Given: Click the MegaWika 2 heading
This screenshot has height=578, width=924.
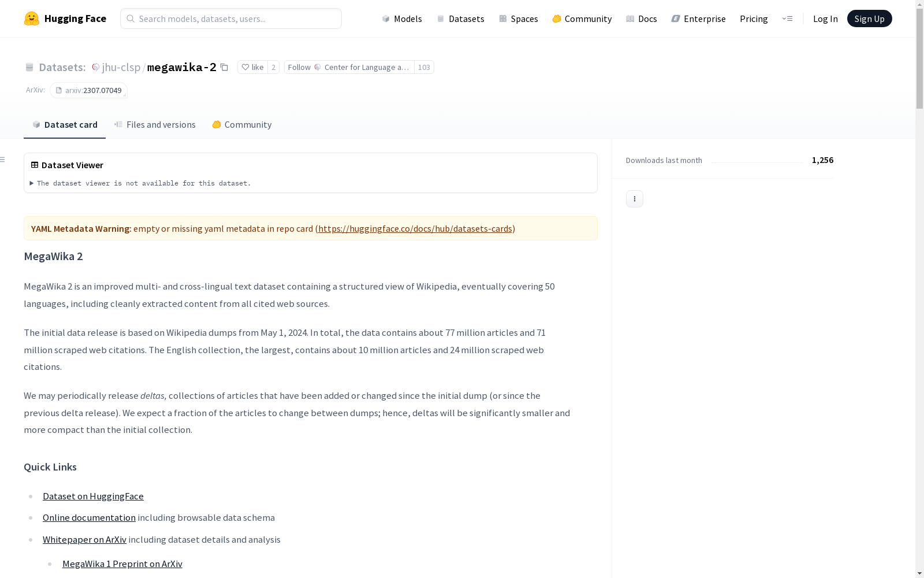Looking at the screenshot, I should point(53,256).
